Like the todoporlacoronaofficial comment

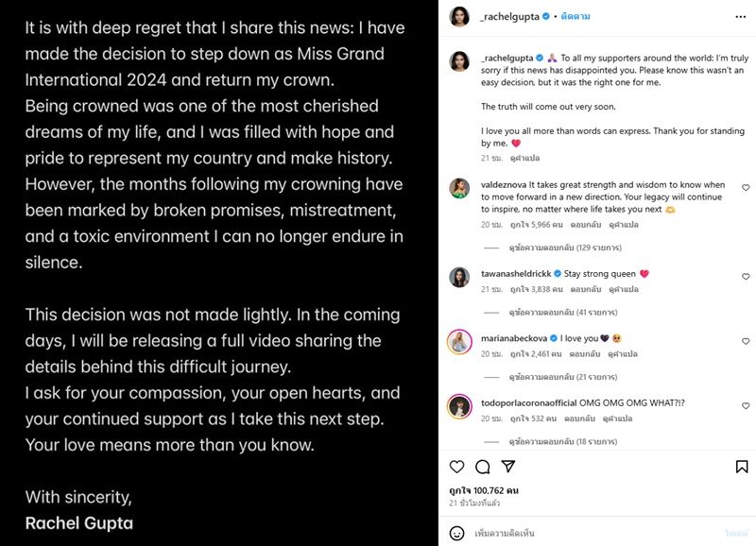(x=746, y=403)
